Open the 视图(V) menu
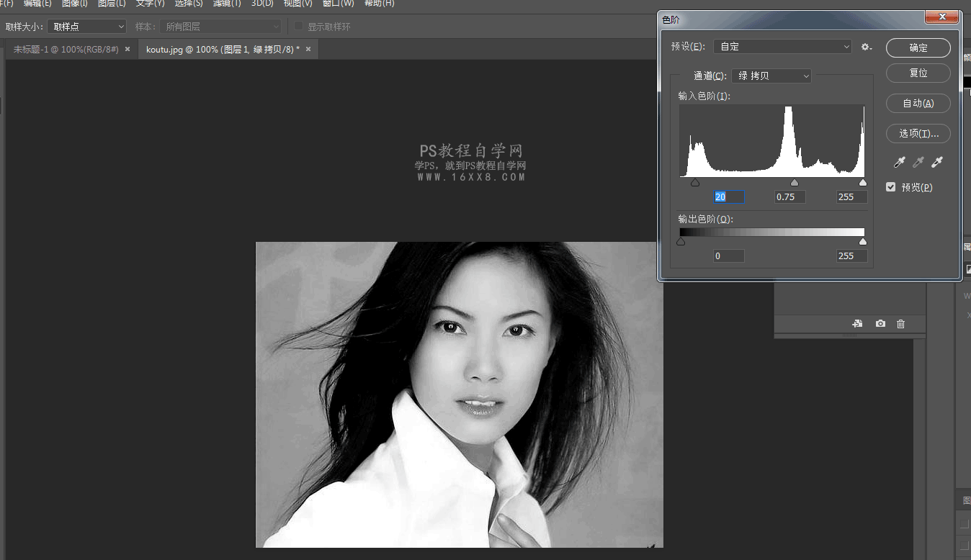The height and width of the screenshot is (560, 971). 297,3
